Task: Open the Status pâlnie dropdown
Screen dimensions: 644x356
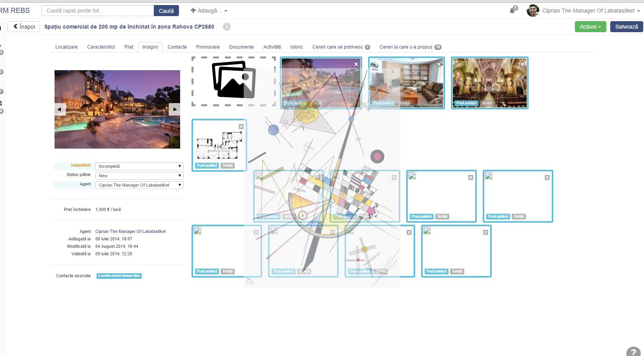Action: tap(139, 176)
